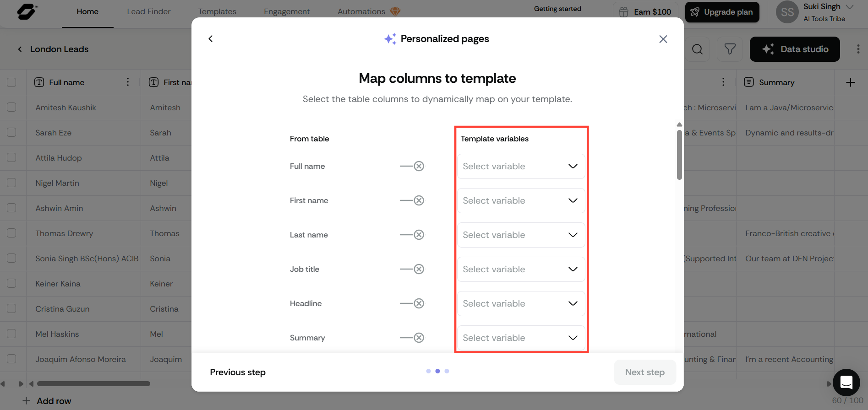Image resolution: width=868 pixels, height=410 pixels.
Task: Toggle the select-all rows checkbox in header
Action: (11, 82)
